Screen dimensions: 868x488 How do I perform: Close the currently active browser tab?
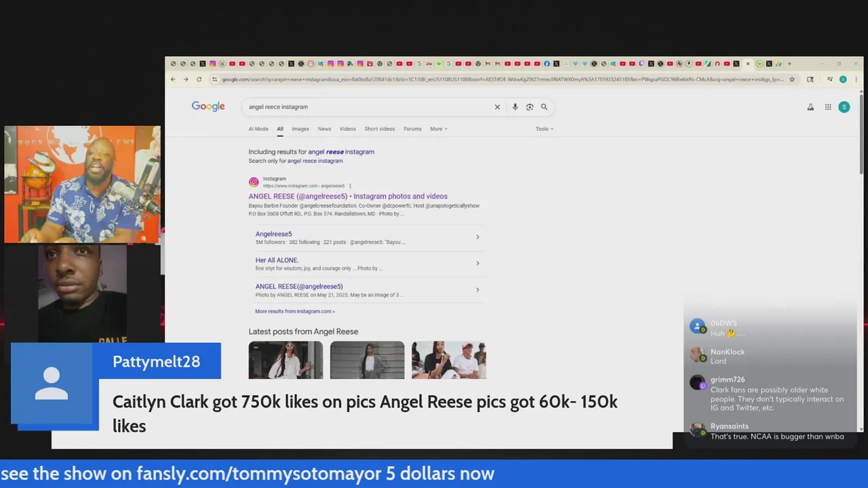tap(748, 64)
